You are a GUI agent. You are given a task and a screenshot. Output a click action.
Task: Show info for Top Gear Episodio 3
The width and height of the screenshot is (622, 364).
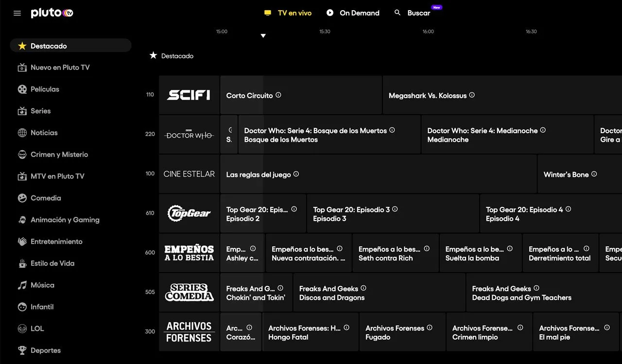(395, 209)
